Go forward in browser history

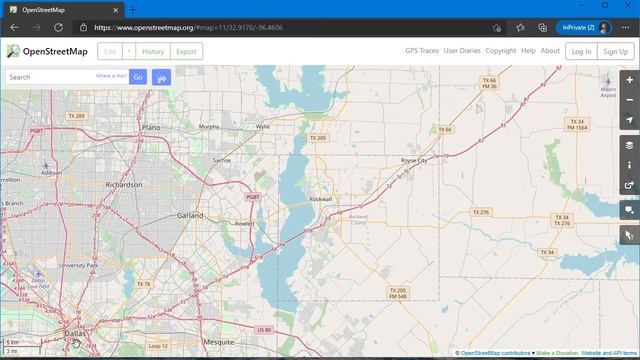click(37, 28)
